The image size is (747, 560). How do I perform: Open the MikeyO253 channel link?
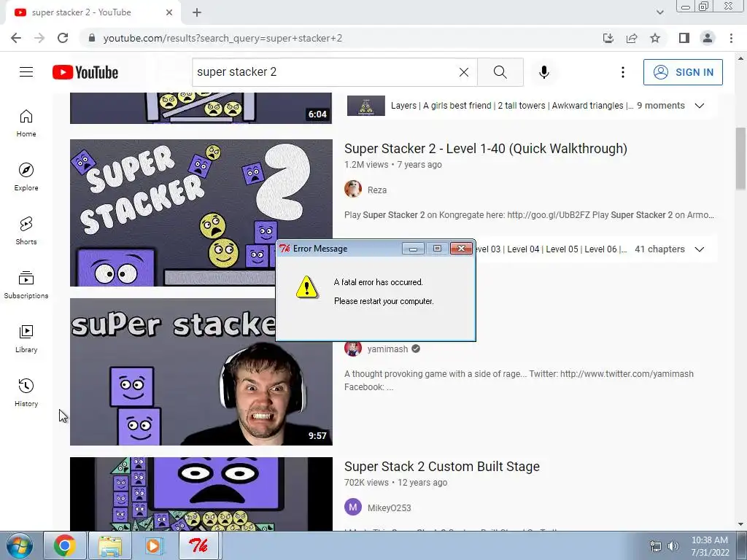coord(390,508)
